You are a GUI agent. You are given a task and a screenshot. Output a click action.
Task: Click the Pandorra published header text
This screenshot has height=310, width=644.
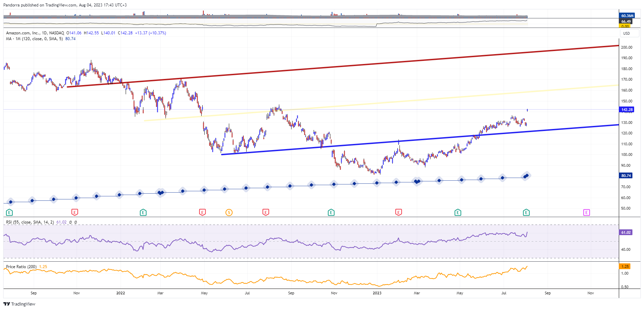pos(65,5)
